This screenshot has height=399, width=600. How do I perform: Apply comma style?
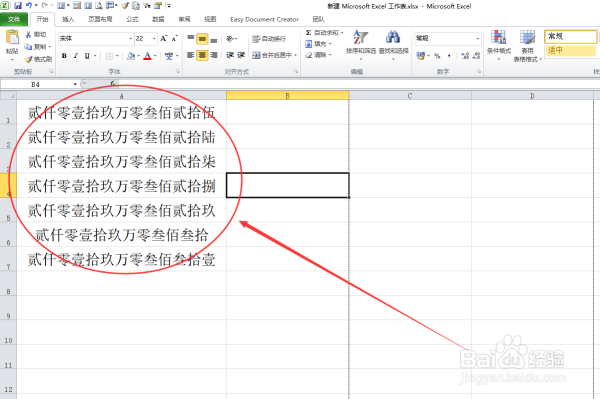pos(449,56)
